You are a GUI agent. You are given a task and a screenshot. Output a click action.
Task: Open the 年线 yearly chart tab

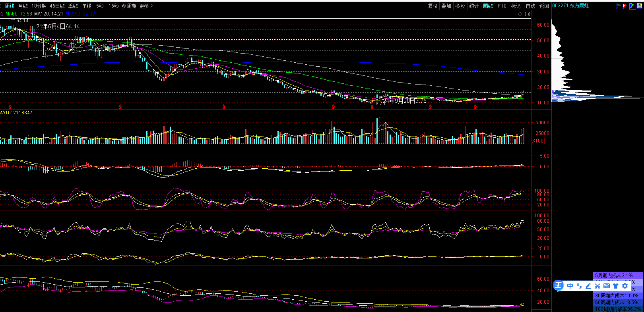coord(87,6)
